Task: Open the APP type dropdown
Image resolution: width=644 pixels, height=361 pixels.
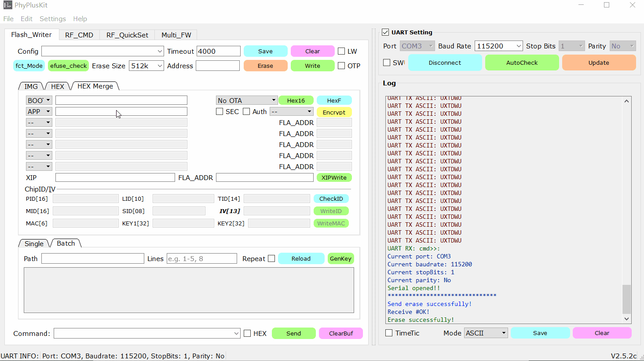Action: (39, 111)
